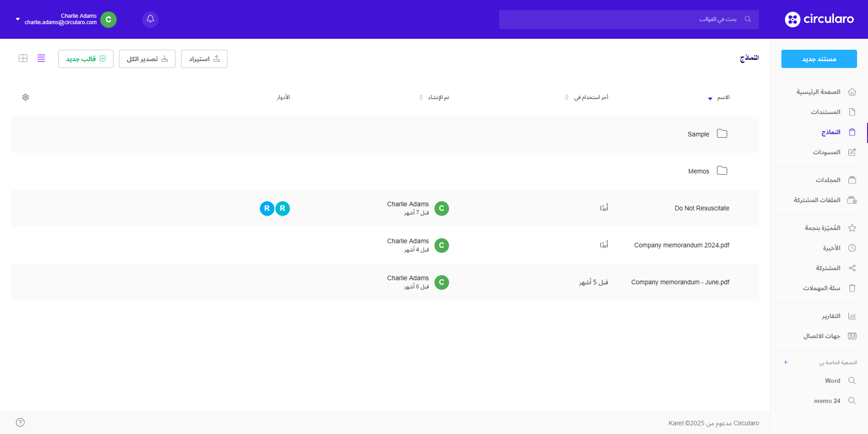Sort by the name column arrow
Viewport: 868px width, 434px height.
710,98
